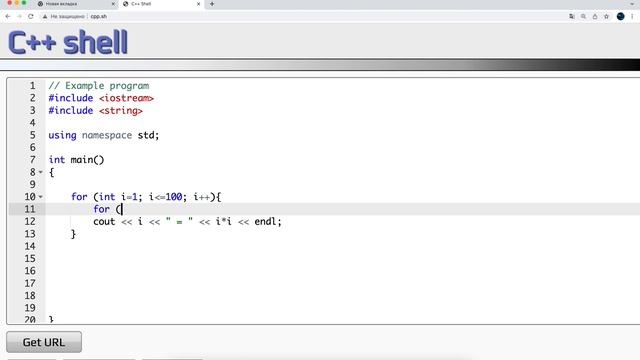Switch to the C++ Shell tab
This screenshot has width=640, height=360.
point(161,4)
